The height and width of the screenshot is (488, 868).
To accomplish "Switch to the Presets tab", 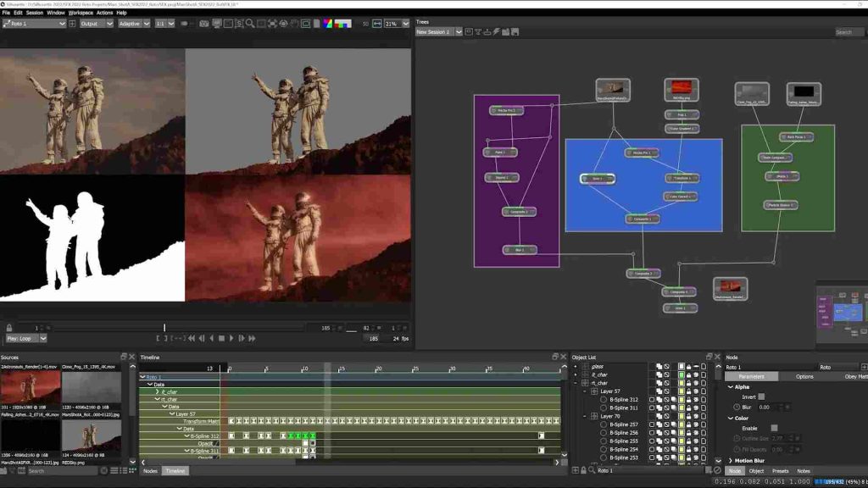I will tap(780, 471).
